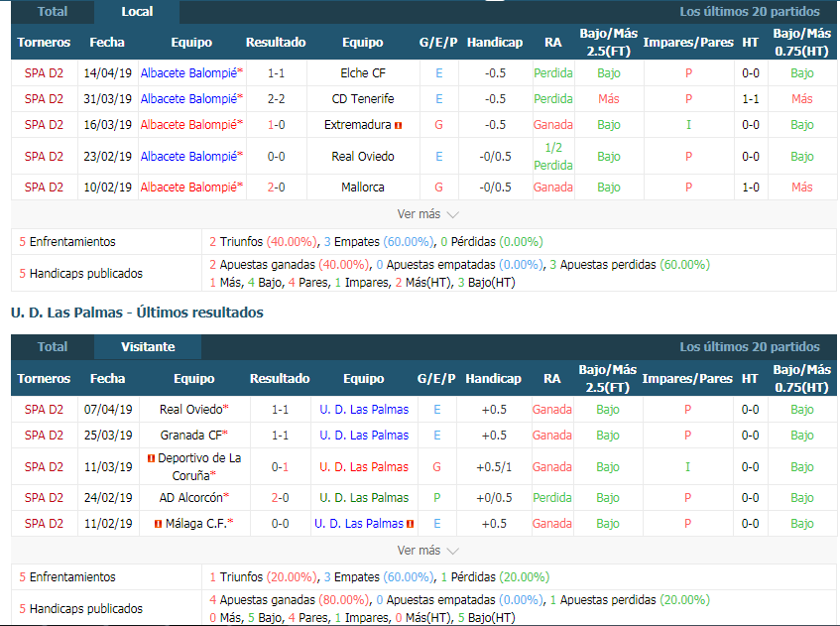The height and width of the screenshot is (626, 840).
Task: Click the Fecha header in the Albacete table
Action: (107, 43)
